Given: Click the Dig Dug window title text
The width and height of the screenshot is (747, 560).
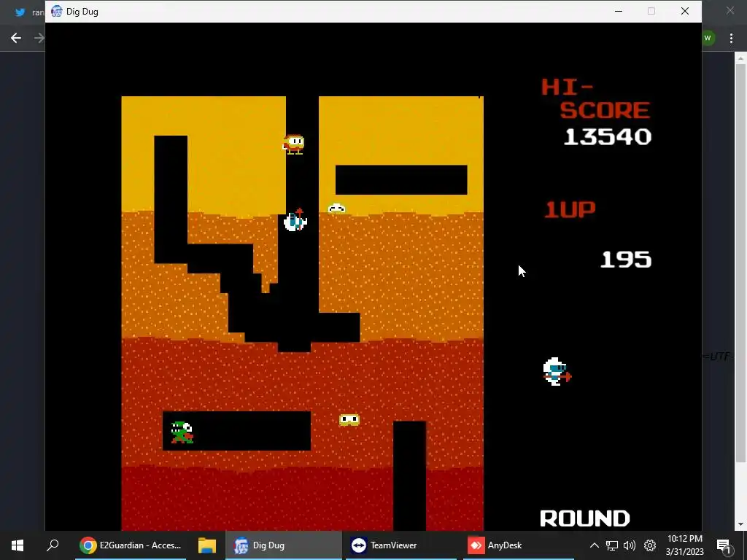Looking at the screenshot, I should pos(82,12).
